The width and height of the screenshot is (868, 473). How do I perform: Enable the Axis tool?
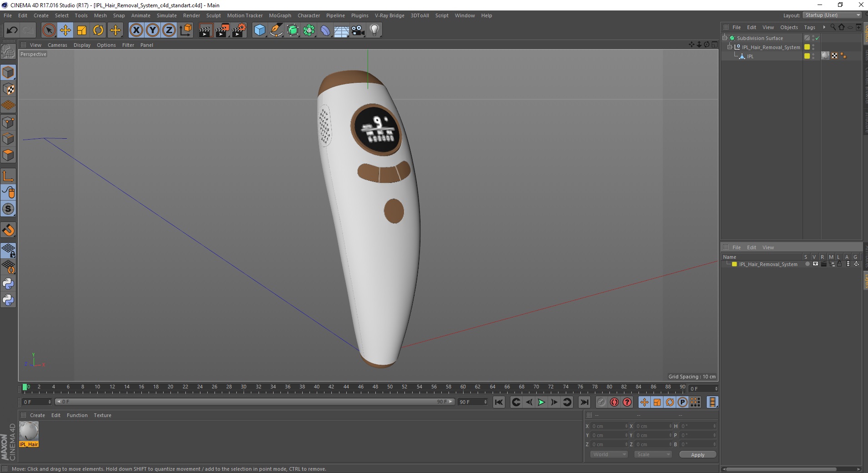pyautogui.click(x=8, y=176)
